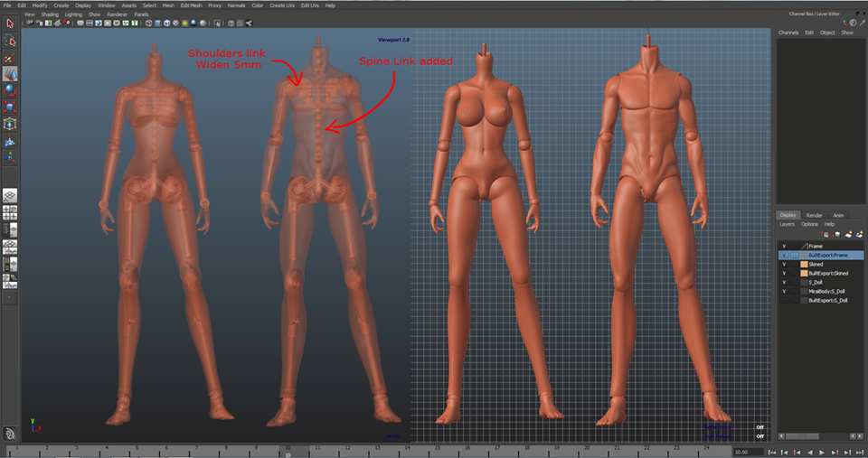This screenshot has height=458, width=868.
Task: Enable visibility box of BuiltExport:S_Doll layer
Action: pyautogui.click(x=784, y=300)
